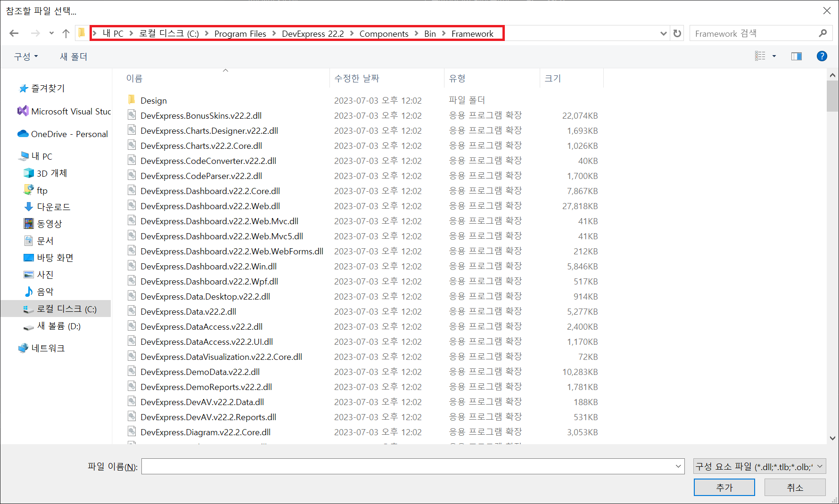The width and height of the screenshot is (839, 504).
Task: Select DevExpress.Dashboard.v22.2.Web.WebForms.dll
Action: 232,251
